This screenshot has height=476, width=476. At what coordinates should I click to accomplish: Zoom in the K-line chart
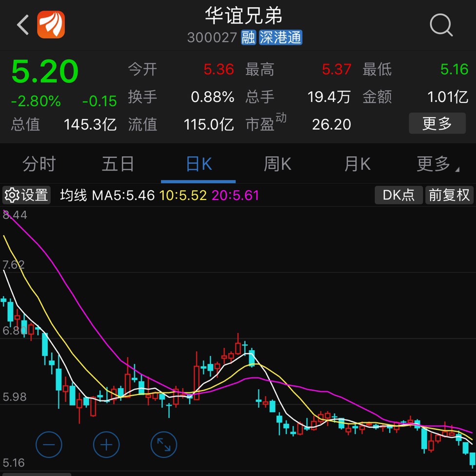point(106,444)
